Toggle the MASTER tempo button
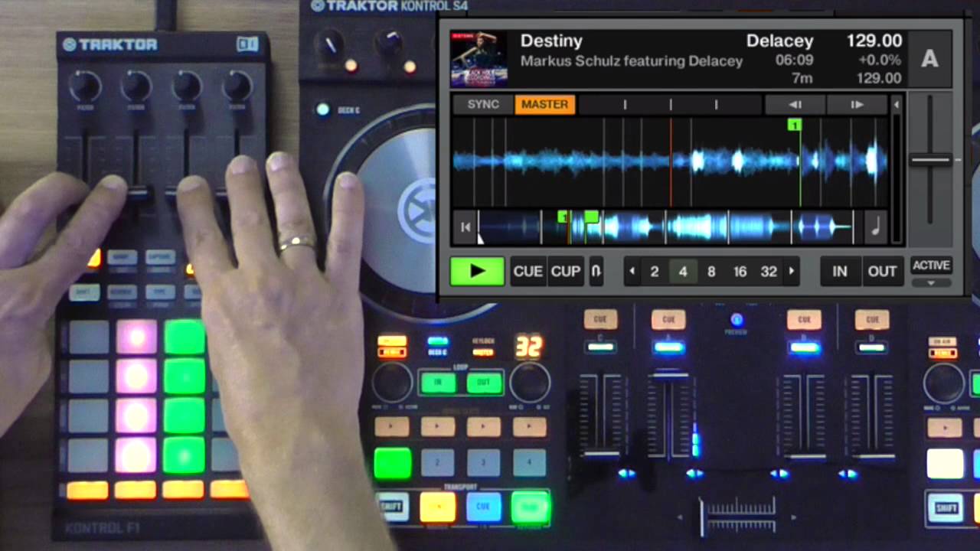Viewport: 980px width, 551px height. tap(544, 104)
